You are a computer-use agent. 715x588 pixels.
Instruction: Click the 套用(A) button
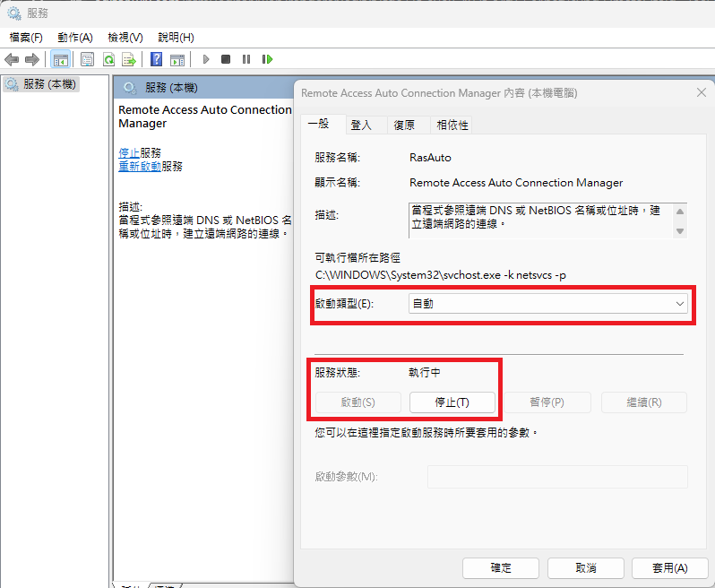point(670,568)
